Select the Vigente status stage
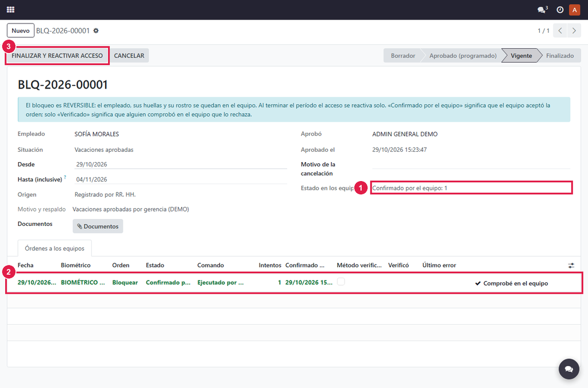588x388 pixels. 521,56
